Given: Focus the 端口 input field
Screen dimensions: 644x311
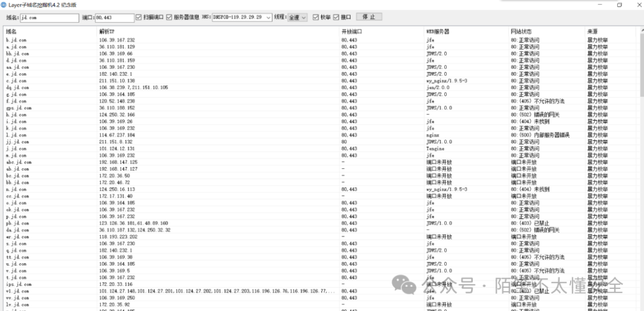Looking at the screenshot, I should [x=114, y=18].
